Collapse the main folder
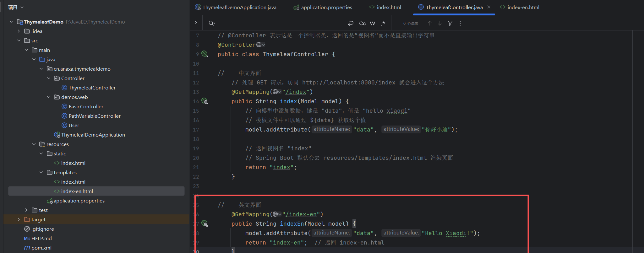 [x=26, y=50]
